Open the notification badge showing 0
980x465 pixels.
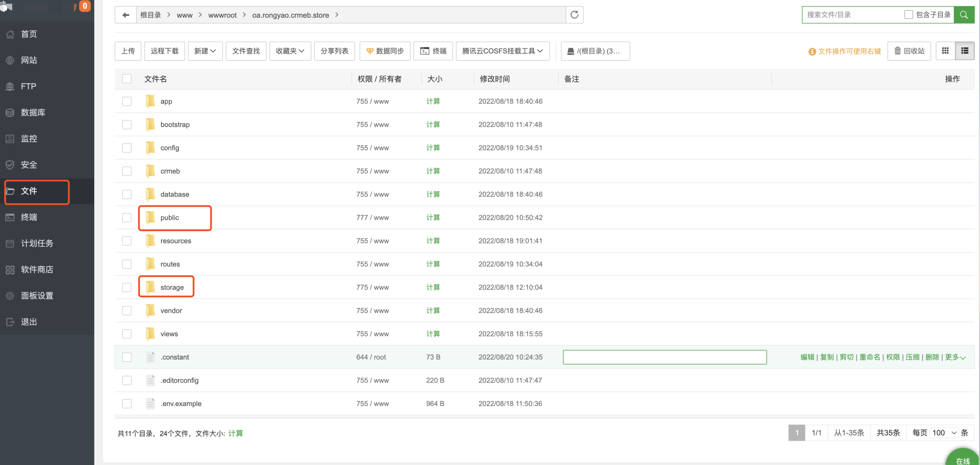pyautogui.click(x=84, y=6)
